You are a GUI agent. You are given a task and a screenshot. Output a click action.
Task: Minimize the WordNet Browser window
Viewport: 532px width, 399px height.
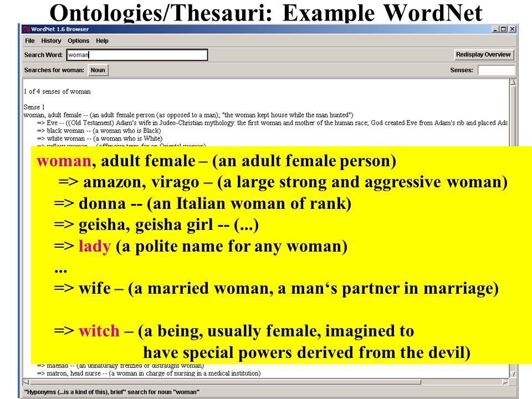495,29
